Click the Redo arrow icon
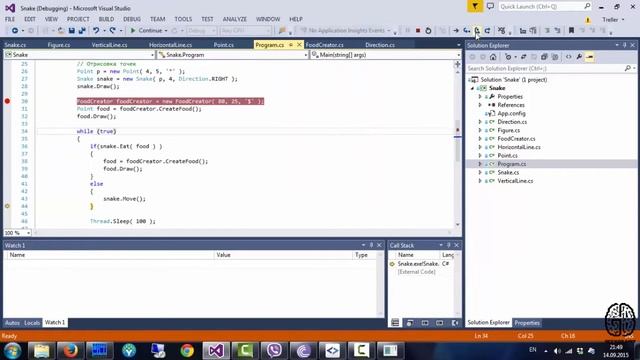The width and height of the screenshot is (640, 360). coord(112,31)
